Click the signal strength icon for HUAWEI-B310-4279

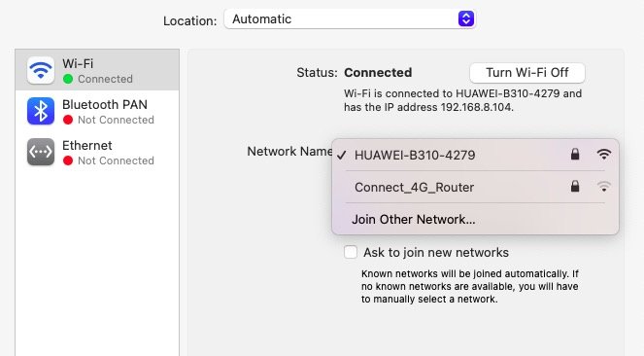pos(604,155)
